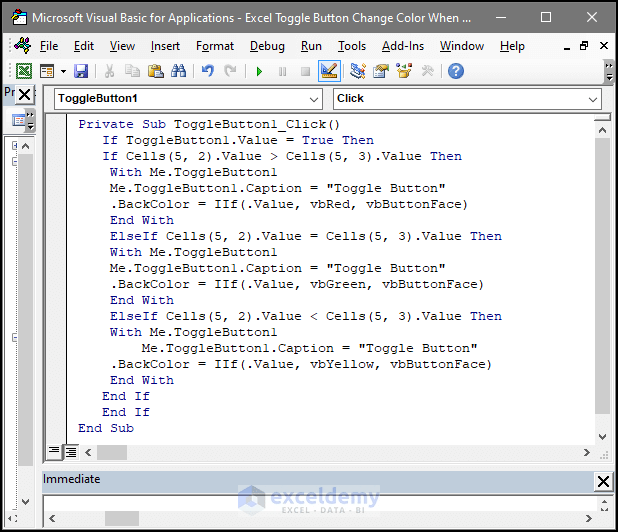Undo last action with blue arrow
This screenshot has width=618, height=532.
click(x=207, y=71)
